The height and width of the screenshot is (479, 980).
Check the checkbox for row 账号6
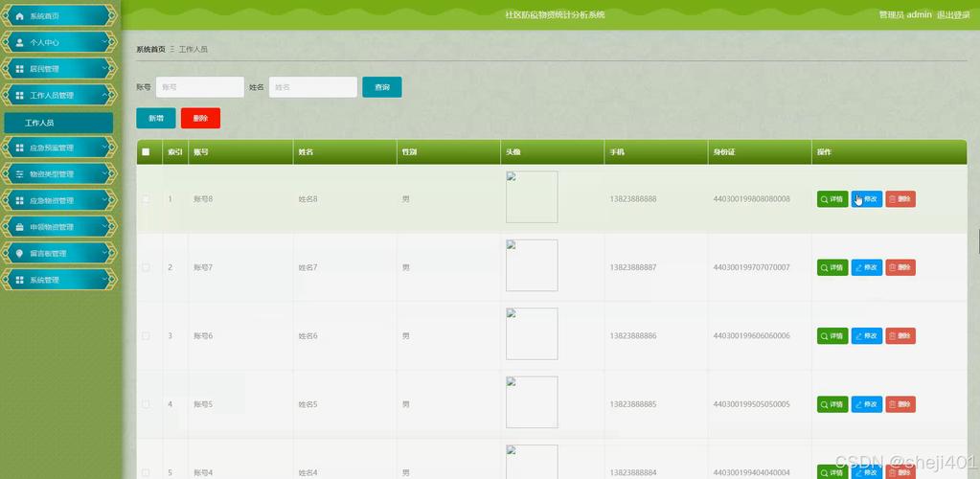[x=146, y=336]
